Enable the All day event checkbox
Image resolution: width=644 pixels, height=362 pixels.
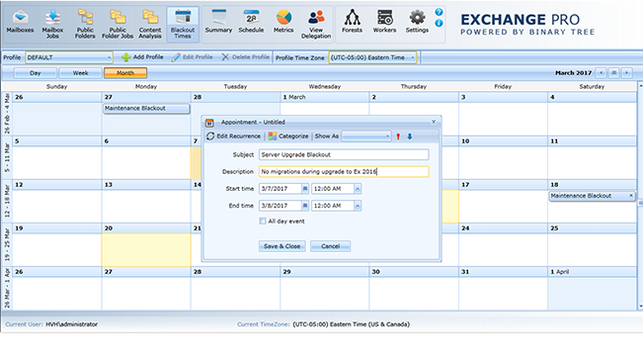click(x=263, y=221)
